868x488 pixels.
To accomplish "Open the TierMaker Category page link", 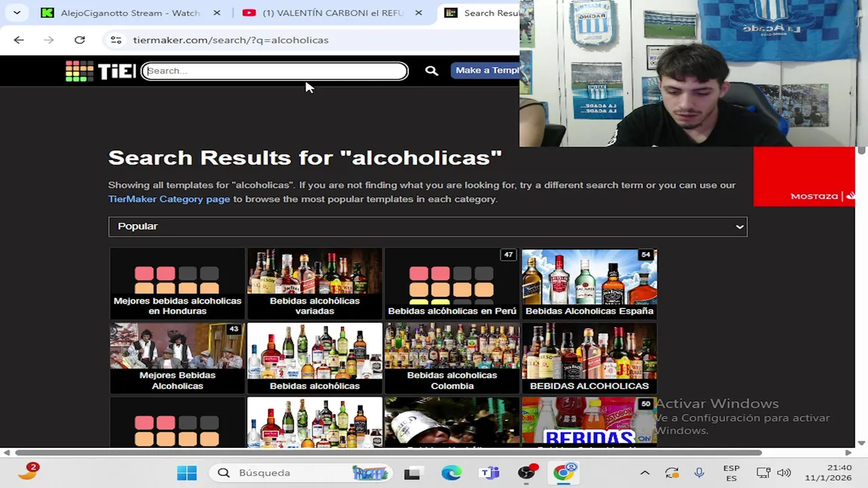I will (x=169, y=199).
